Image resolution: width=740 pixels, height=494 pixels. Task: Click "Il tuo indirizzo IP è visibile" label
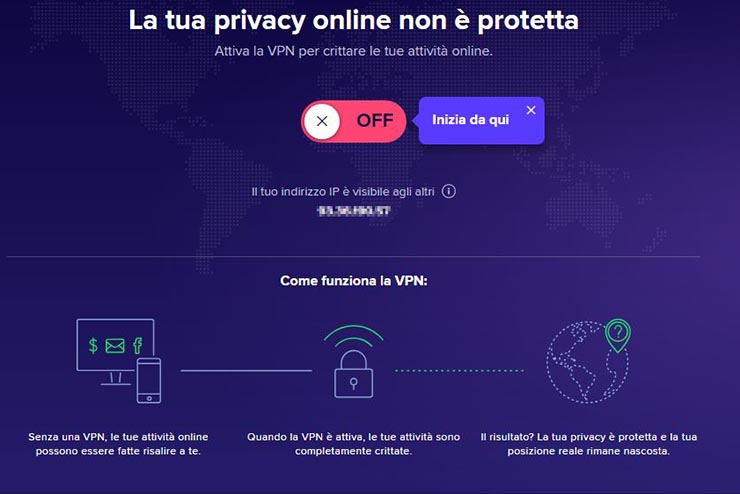click(x=342, y=190)
